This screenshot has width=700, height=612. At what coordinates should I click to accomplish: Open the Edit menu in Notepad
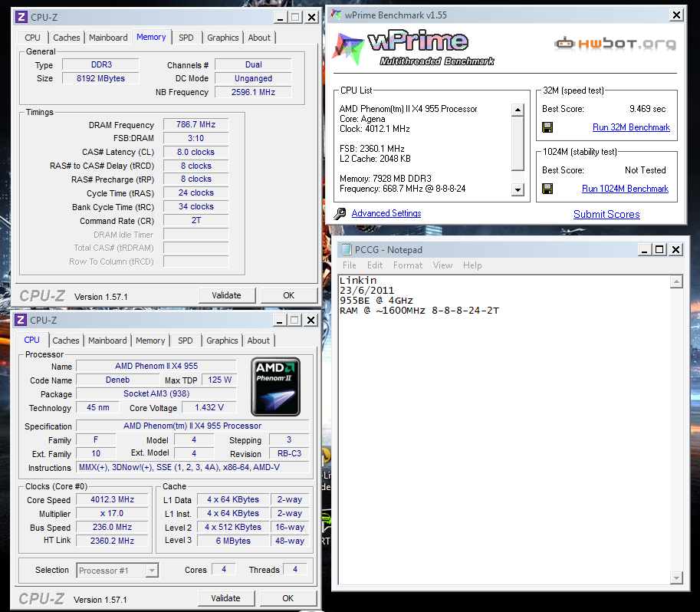pyautogui.click(x=375, y=265)
